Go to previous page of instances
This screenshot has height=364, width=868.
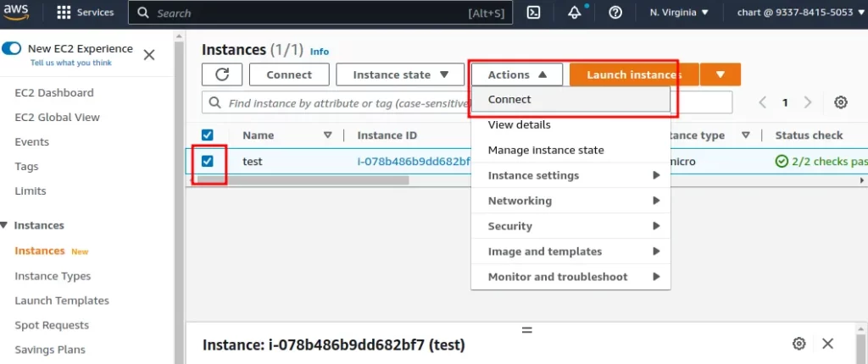(x=763, y=102)
